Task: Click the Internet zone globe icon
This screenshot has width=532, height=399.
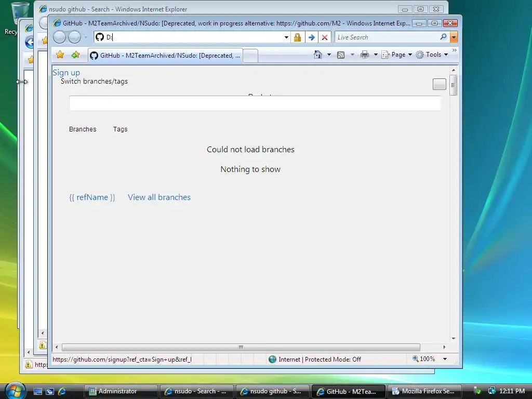Action: point(272,360)
